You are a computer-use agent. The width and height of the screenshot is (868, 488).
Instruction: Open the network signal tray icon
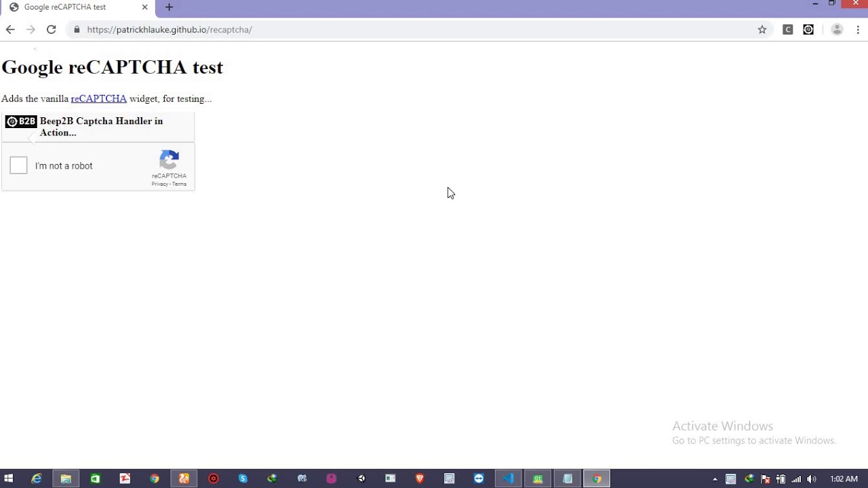tap(796, 479)
